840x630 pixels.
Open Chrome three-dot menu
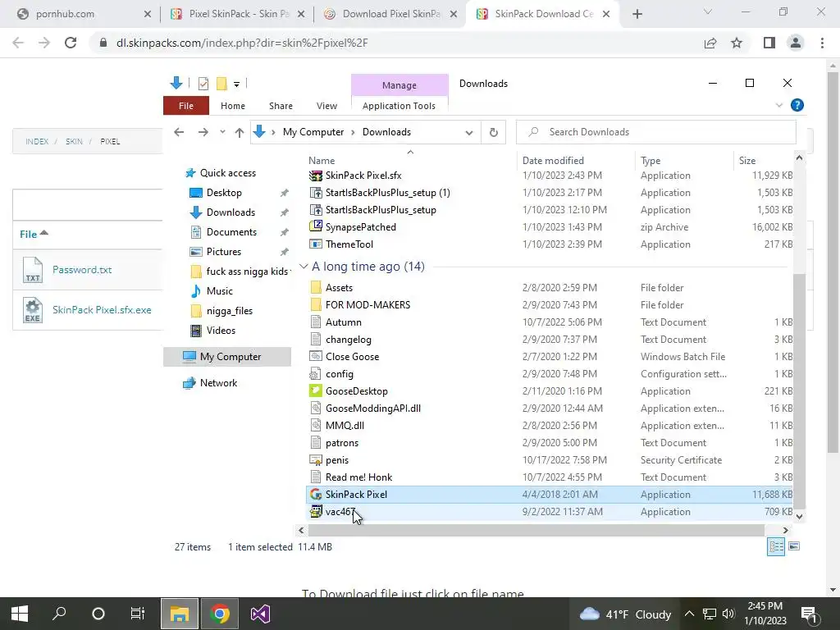(822, 43)
